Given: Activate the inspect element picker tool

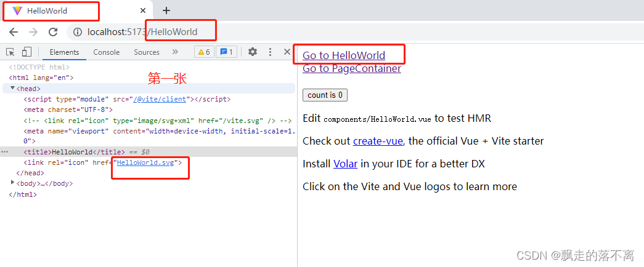Looking at the screenshot, I should (x=10, y=52).
